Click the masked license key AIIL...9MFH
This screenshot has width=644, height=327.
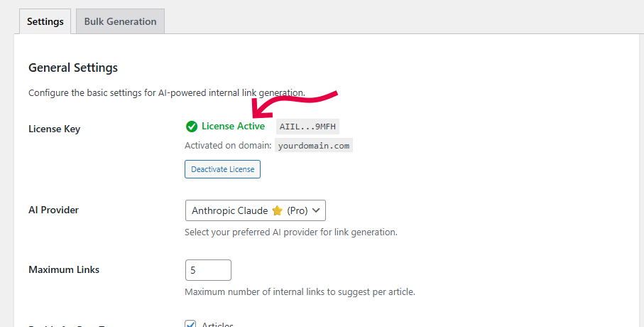click(x=309, y=127)
